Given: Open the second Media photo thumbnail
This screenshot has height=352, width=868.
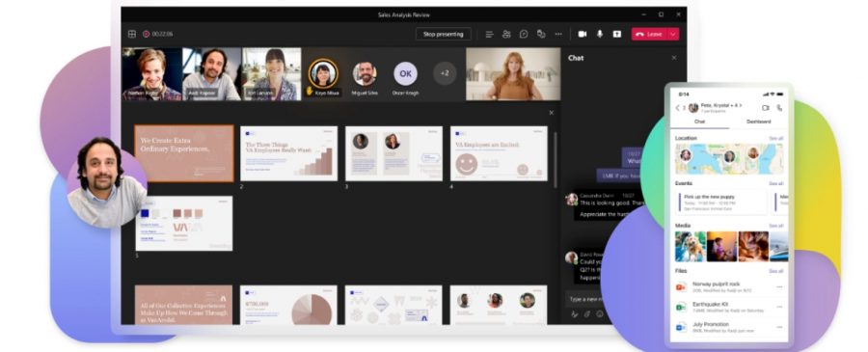Looking at the screenshot, I should (721, 246).
